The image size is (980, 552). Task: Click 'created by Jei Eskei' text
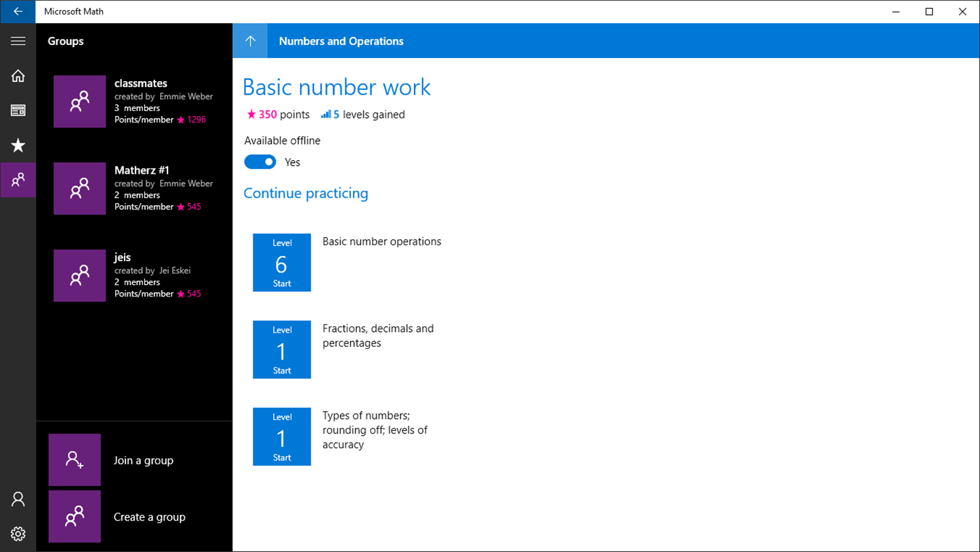153,271
